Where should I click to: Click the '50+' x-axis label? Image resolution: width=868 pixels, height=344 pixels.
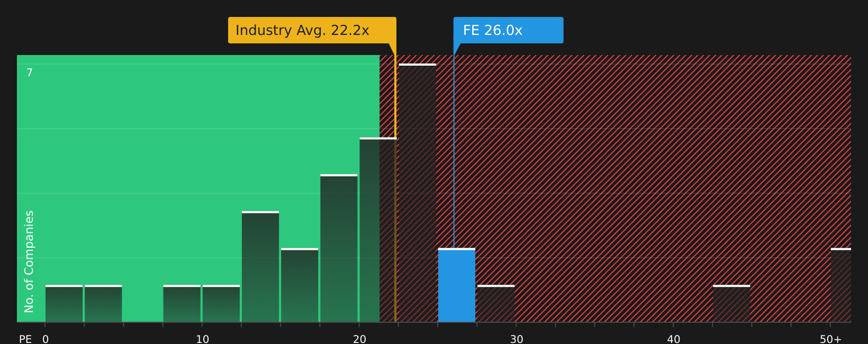coord(830,339)
